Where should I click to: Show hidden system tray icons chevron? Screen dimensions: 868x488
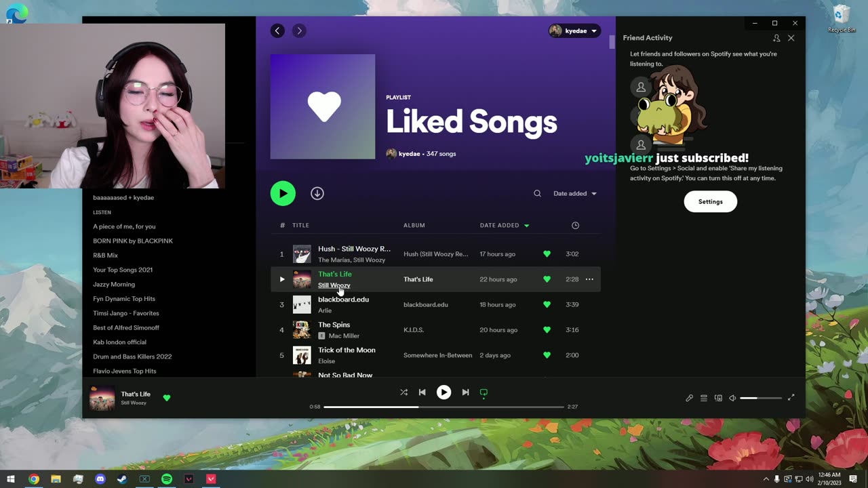766,479
